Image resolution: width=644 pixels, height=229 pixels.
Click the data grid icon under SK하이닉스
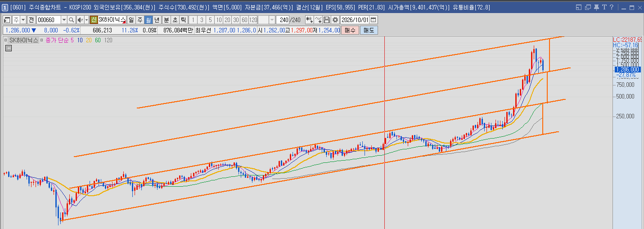pyautogui.click(x=8, y=49)
